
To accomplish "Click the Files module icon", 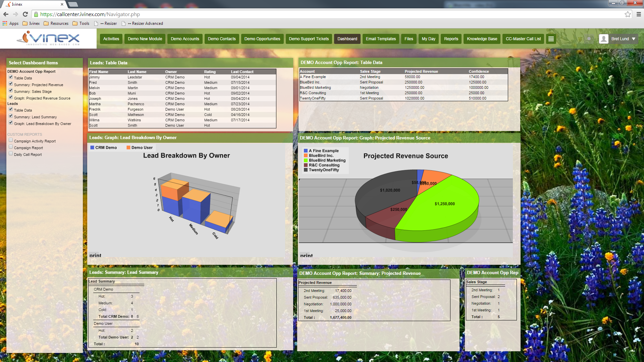I will tap(408, 39).
